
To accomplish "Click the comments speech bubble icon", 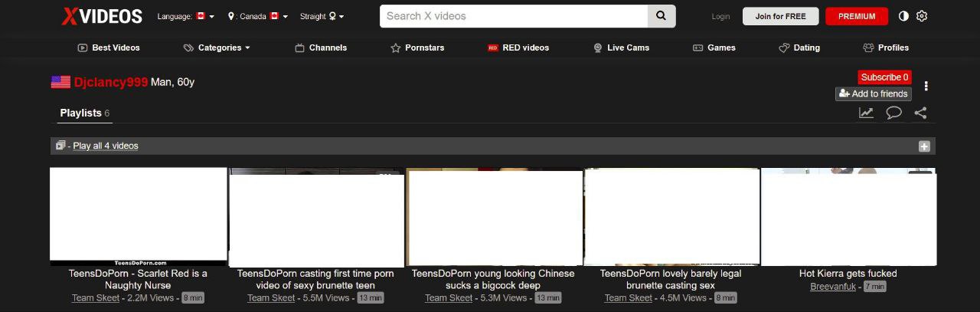I will 893,113.
